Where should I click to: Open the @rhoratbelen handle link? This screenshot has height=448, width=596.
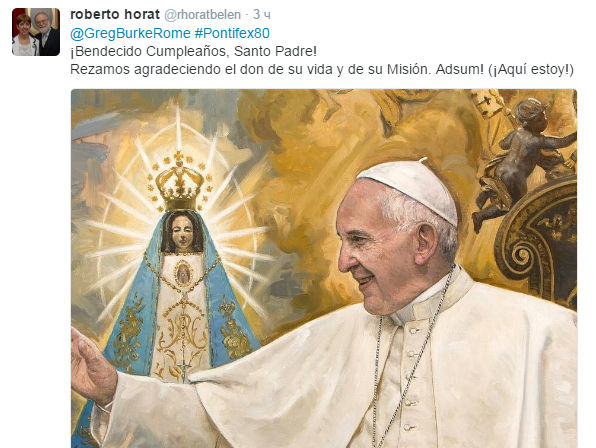[202, 15]
